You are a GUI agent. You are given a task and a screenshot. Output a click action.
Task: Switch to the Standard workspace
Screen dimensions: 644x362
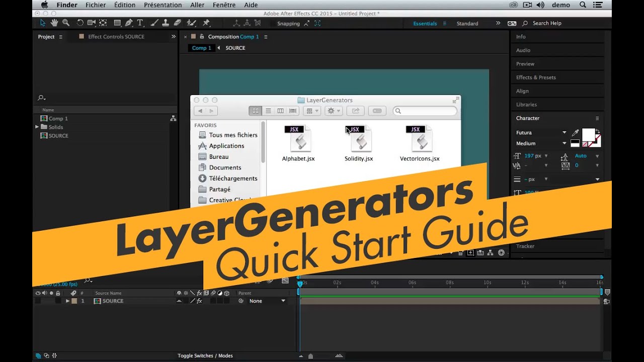[x=467, y=24]
